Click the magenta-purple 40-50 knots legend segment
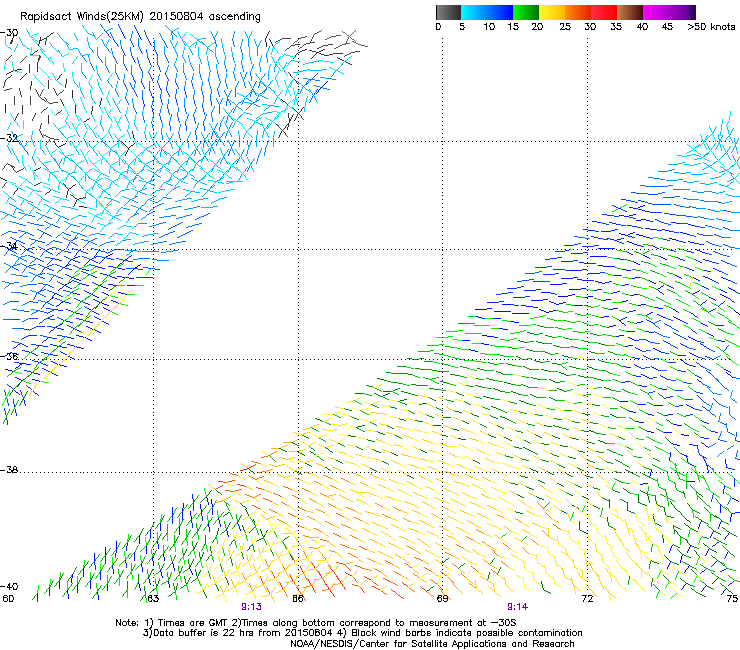Screen dimensions: 740x650 pyautogui.click(x=669, y=12)
